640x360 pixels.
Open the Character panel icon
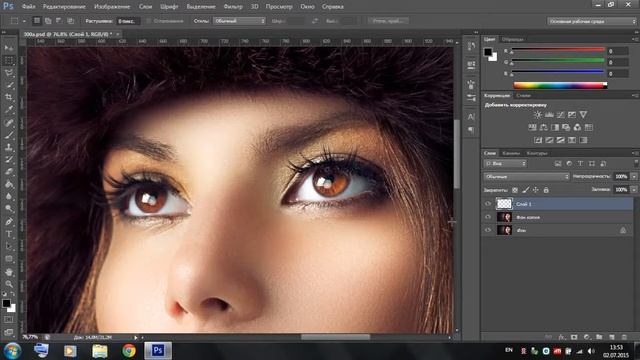[x=471, y=117]
